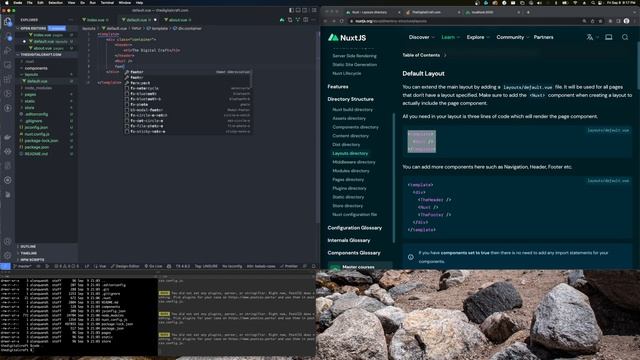Open editor more actions ellipsis
The width and height of the screenshot is (640, 360).
point(313,20)
